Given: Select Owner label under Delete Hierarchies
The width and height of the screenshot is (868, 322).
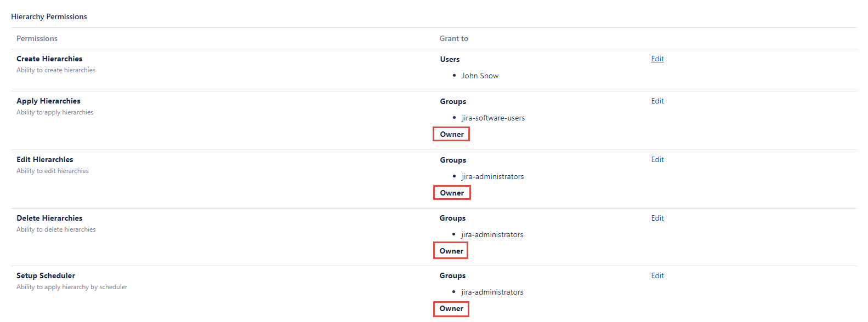Looking at the screenshot, I should coord(451,251).
